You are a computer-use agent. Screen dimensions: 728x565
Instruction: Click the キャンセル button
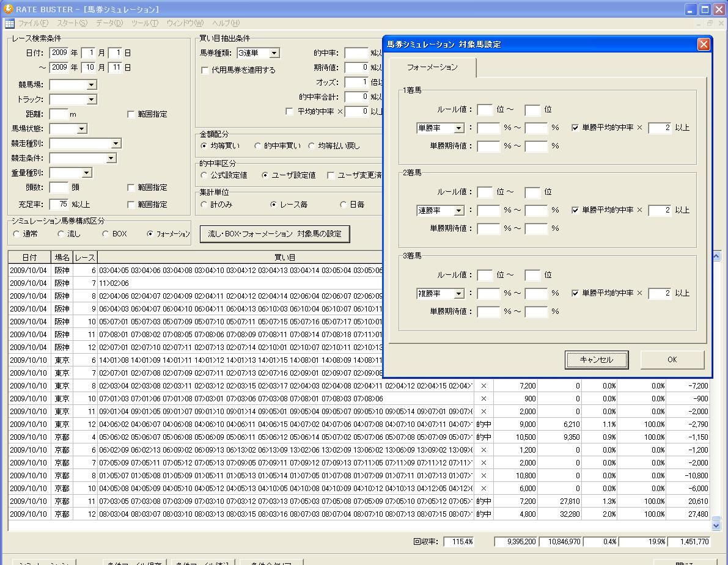(x=597, y=360)
